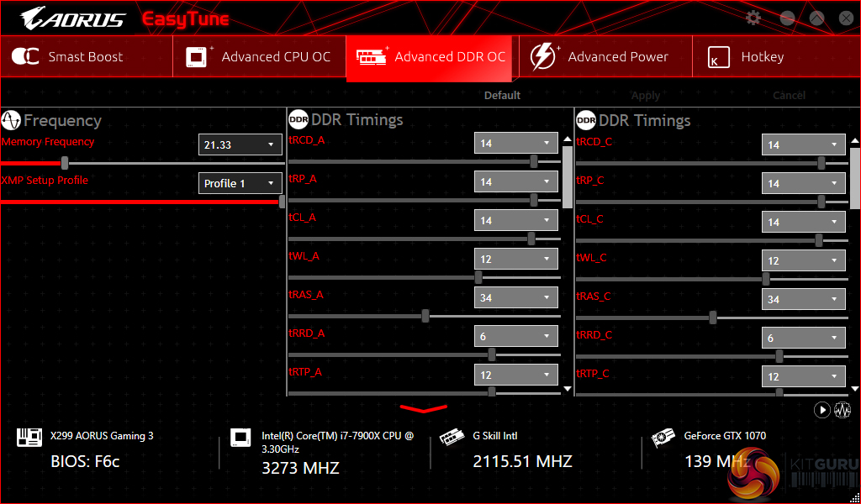Viewport: 861px width, 504px height.
Task: Open the tRCD_A value dropdown
Action: point(516,143)
